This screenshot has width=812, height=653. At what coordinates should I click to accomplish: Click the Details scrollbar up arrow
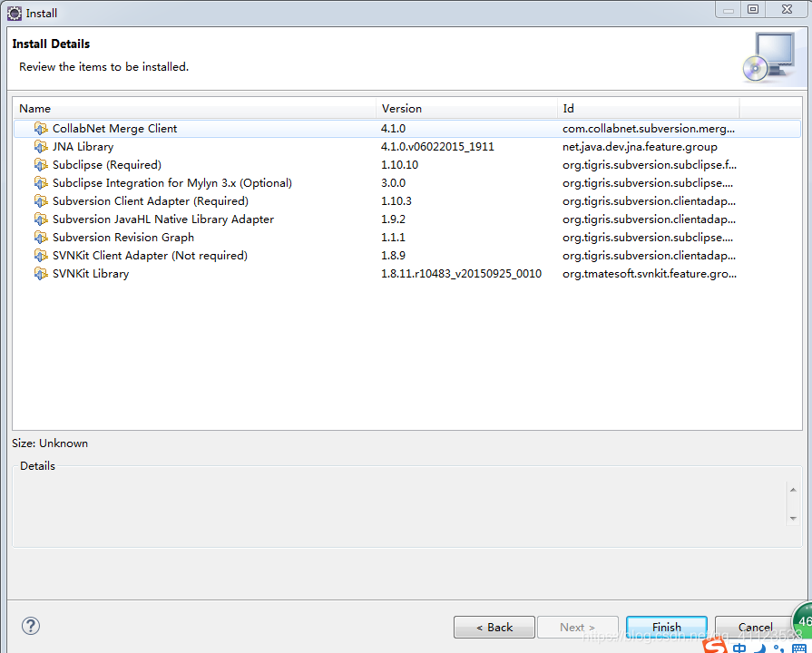(793, 490)
